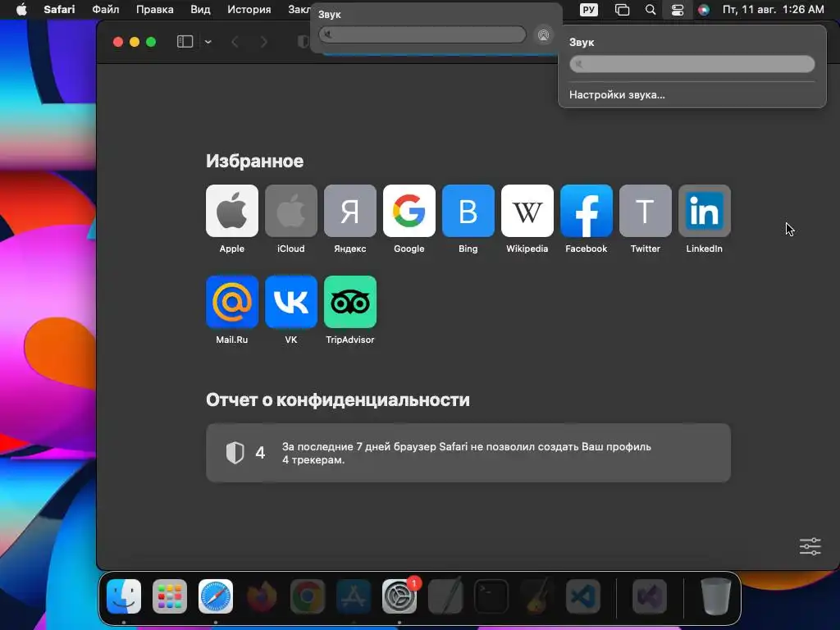The width and height of the screenshot is (840, 630).
Task: Click the screen mirroring menu bar icon
Action: 622,10
